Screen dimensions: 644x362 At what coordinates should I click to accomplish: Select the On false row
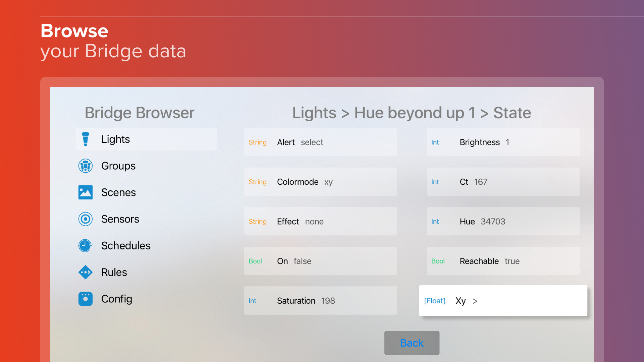click(x=320, y=261)
